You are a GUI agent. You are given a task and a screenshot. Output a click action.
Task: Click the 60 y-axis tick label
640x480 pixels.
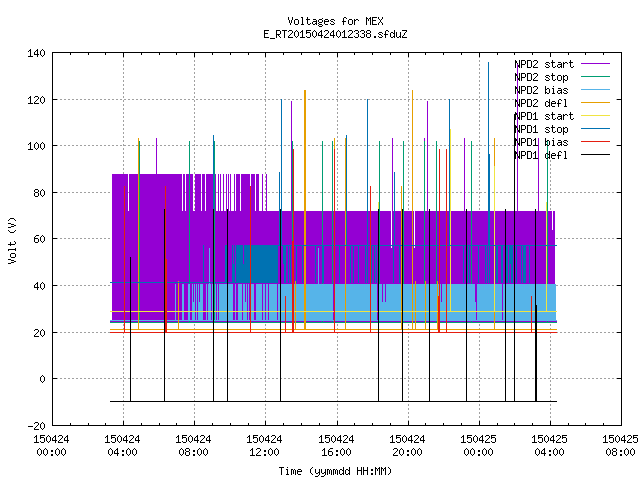click(40, 239)
